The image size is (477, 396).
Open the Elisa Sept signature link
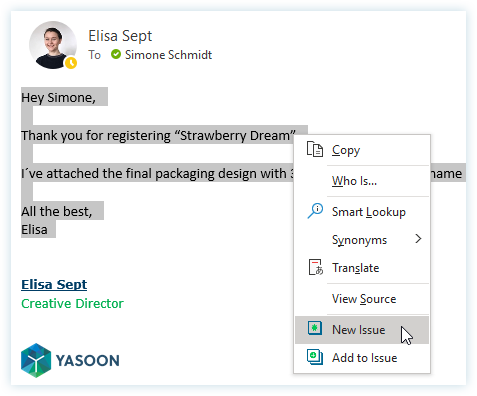pyautogui.click(x=54, y=284)
